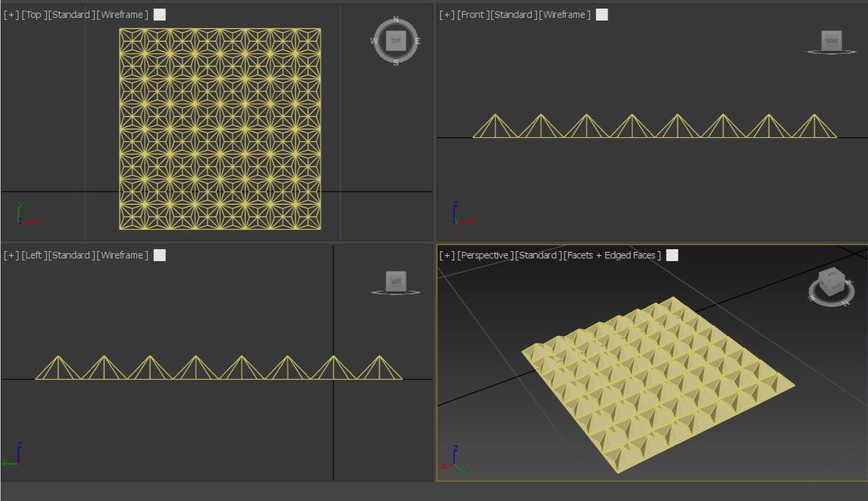Viewport: 868px width, 501px height.
Task: Select the pyramid row in Front viewport
Action: point(654,126)
